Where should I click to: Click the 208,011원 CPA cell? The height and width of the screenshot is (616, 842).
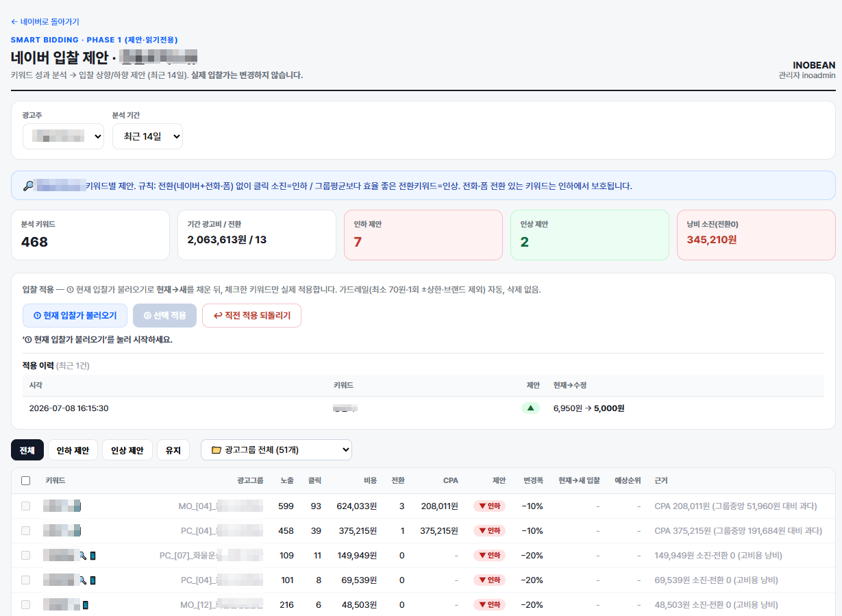[439, 506]
